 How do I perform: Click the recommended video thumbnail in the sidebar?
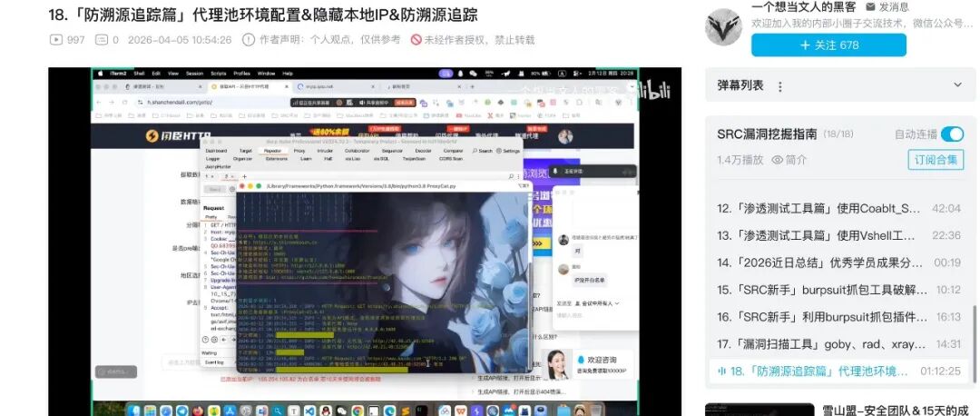[x=759, y=410]
